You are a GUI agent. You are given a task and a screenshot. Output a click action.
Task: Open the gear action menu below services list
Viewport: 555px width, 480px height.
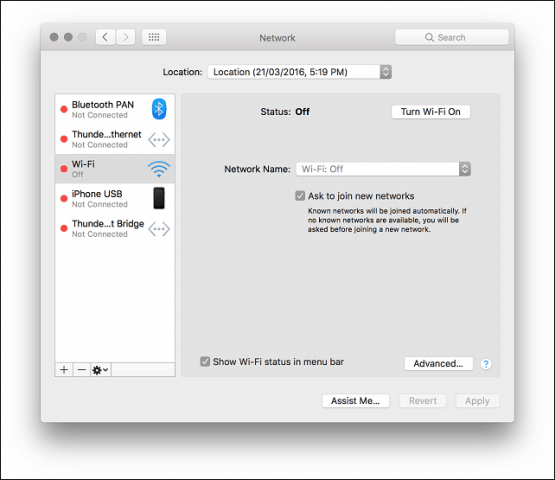[101, 370]
